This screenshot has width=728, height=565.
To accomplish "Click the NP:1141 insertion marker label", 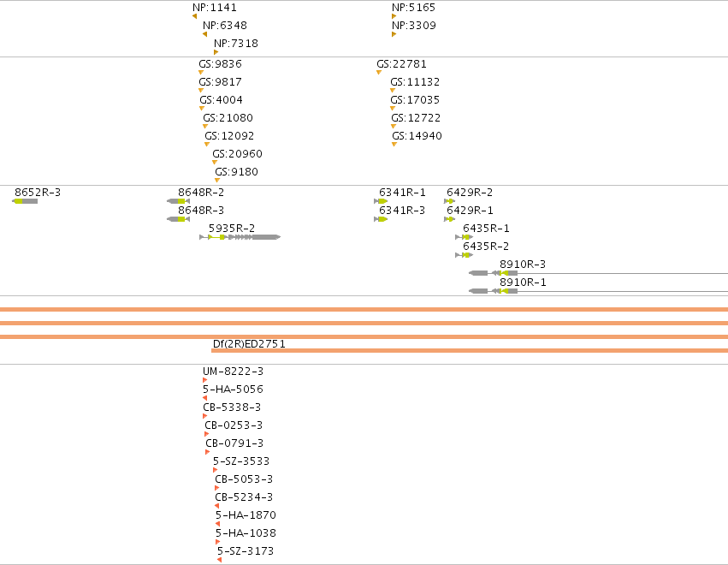I will pyautogui.click(x=215, y=8).
